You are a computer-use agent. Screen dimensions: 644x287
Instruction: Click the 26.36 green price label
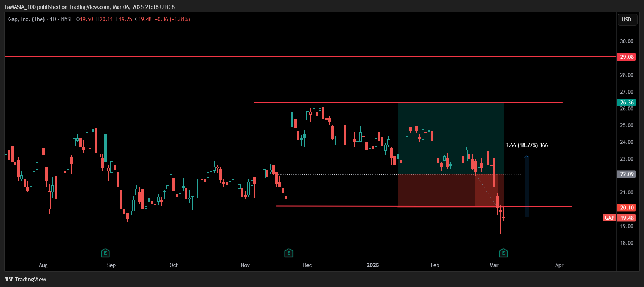coord(626,103)
